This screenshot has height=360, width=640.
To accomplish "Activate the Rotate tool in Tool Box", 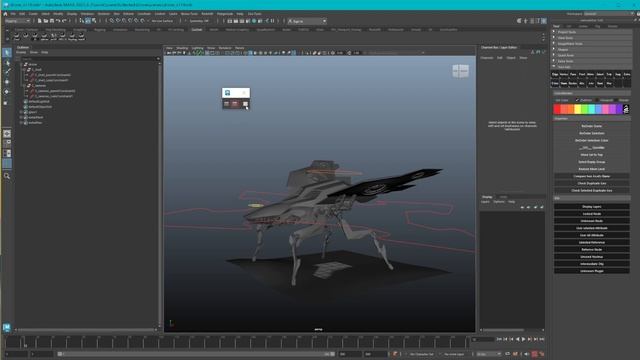I will coord(7,91).
